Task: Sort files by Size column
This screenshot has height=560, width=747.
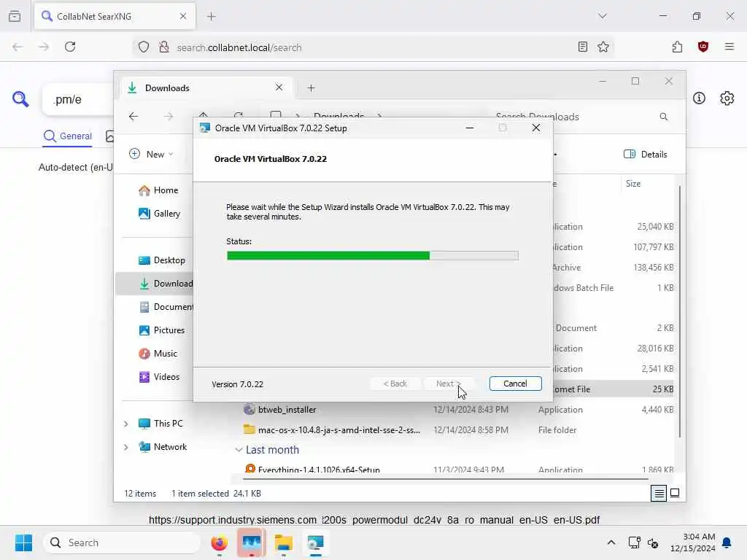Action: (632, 183)
